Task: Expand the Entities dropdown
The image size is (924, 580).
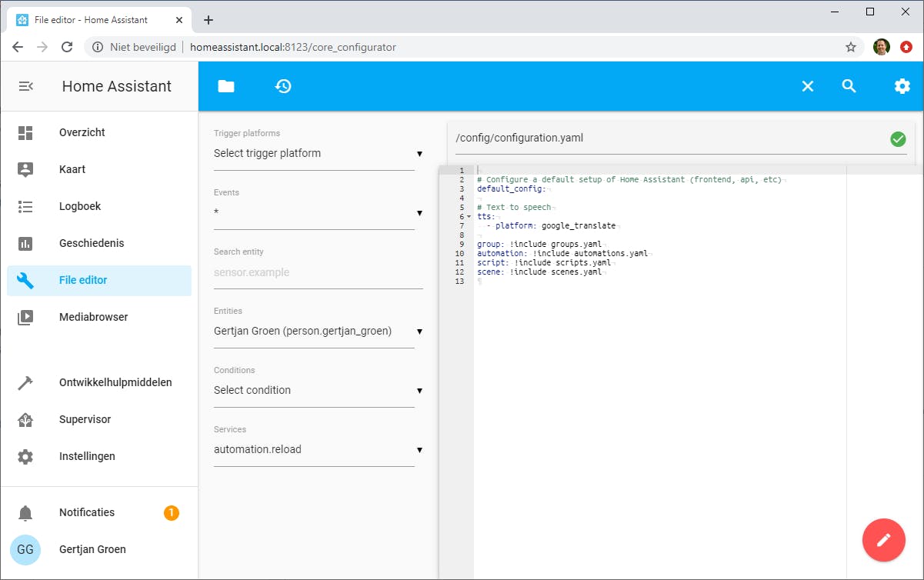Action: tap(314, 332)
